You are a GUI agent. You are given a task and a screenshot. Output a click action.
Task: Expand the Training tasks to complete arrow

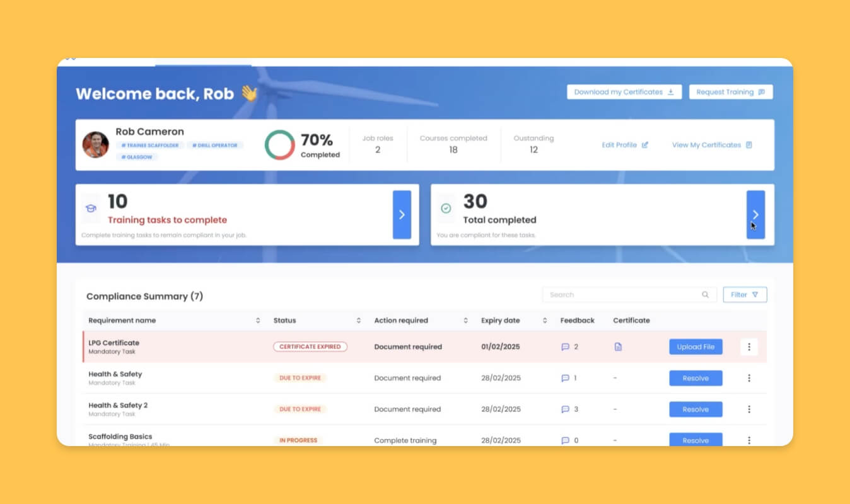[402, 215]
